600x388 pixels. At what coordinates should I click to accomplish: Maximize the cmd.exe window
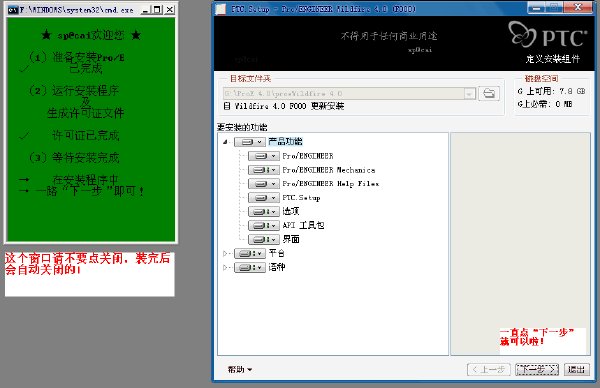[157, 10]
